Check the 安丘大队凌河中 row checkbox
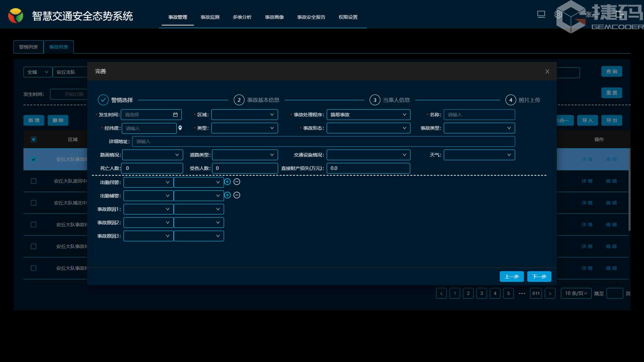Image resolution: width=644 pixels, height=362 pixels. (34, 181)
